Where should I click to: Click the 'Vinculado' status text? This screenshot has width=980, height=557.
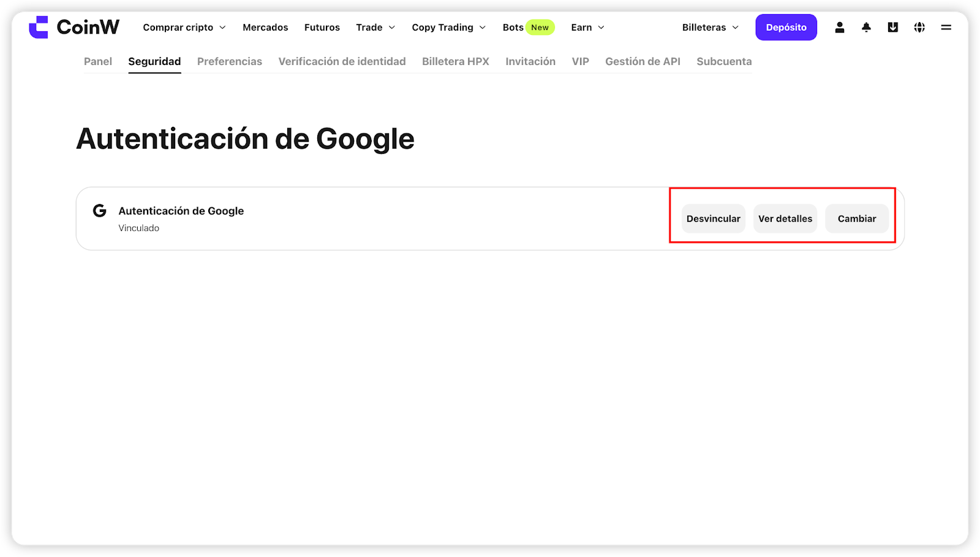(x=139, y=228)
